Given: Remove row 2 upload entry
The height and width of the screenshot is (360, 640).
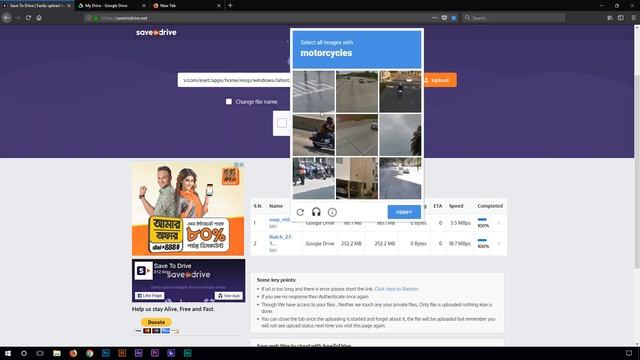Looking at the screenshot, I should pos(499,243).
